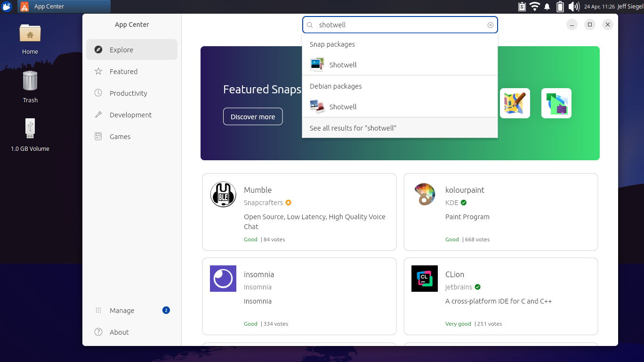Viewport: 644px width, 362px height.
Task: Open the Wi-Fi network indicator
Action: 534,7
